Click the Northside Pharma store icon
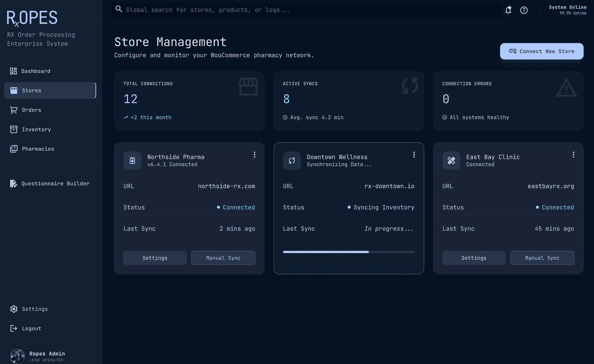Screen dimensions: 594x364 coord(132,161)
